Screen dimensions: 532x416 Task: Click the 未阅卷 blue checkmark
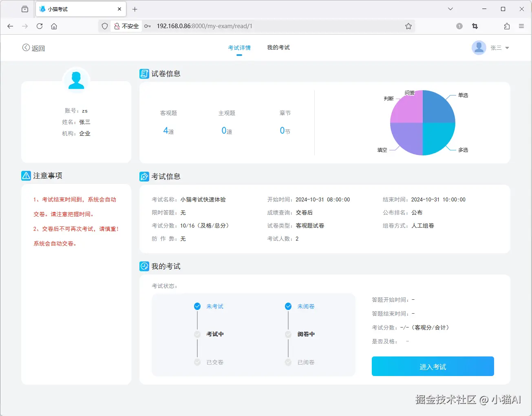pos(289,306)
